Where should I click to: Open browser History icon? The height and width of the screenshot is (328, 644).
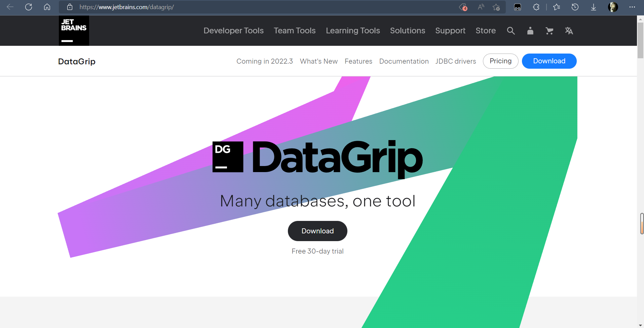pyautogui.click(x=575, y=7)
